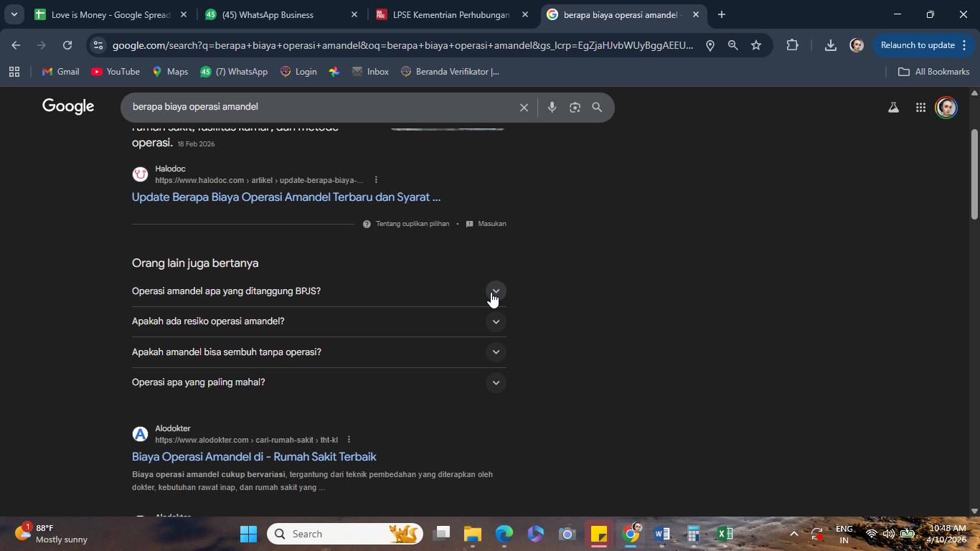Open the volume control in system tray
The image size is (980, 551).
click(x=889, y=534)
